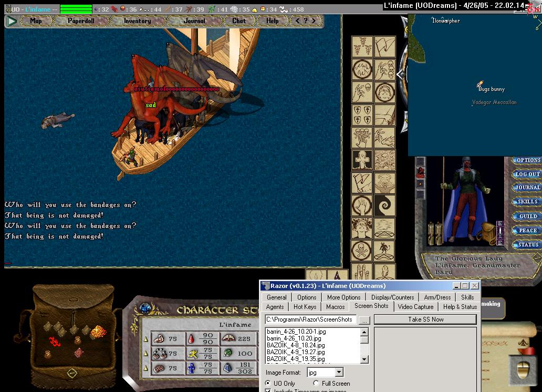This screenshot has height=392, width=542.
Task: Click the screenshot list scrollbar up arrow
Action: pyautogui.click(x=364, y=332)
